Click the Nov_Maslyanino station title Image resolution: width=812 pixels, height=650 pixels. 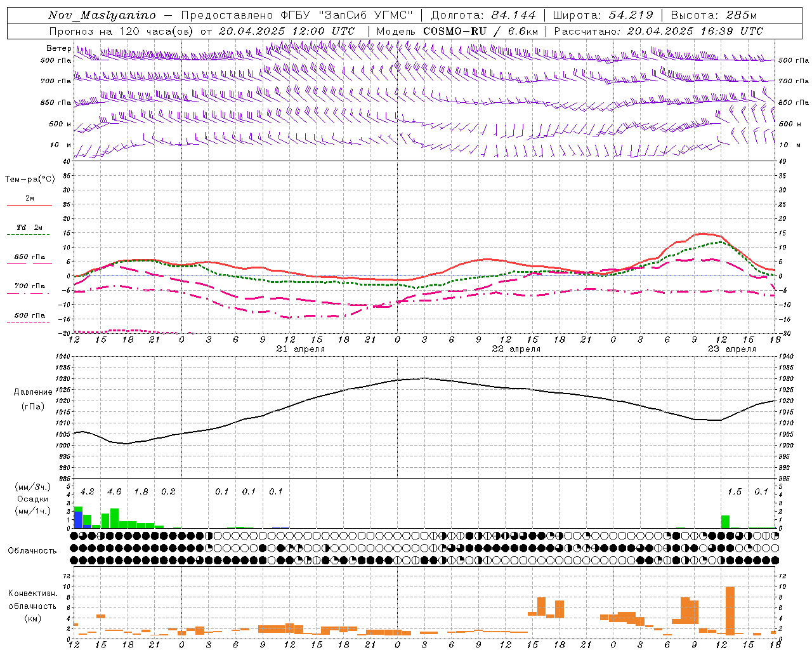pos(102,15)
